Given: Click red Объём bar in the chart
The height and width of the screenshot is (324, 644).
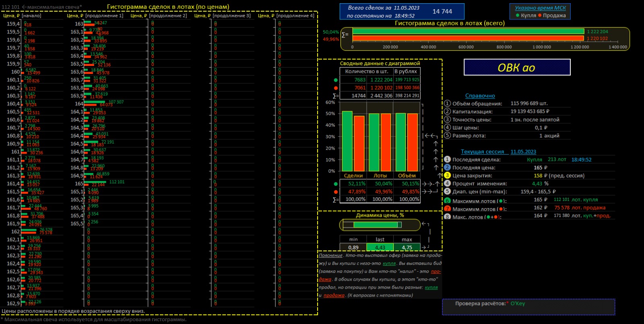Looking at the screenshot, I should click(413, 143).
